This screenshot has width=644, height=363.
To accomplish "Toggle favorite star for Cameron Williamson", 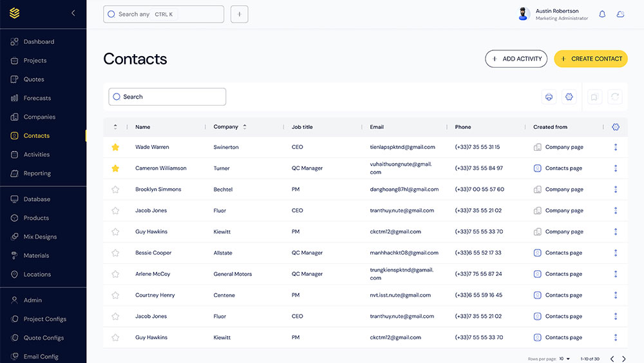I will (115, 168).
